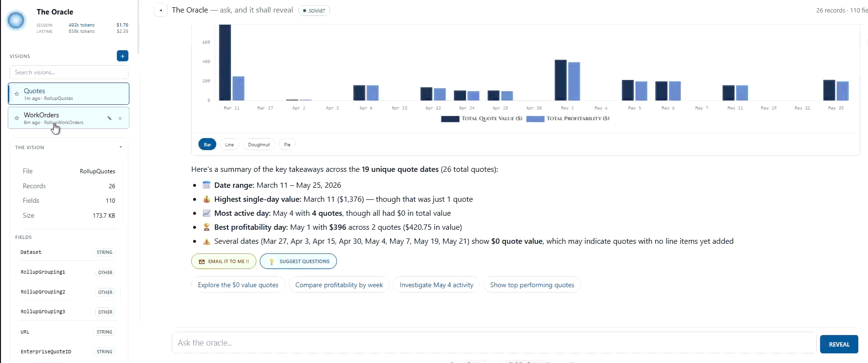This screenshot has height=363, width=868.
Task: Focus the Search visions field
Action: pyautogui.click(x=69, y=72)
